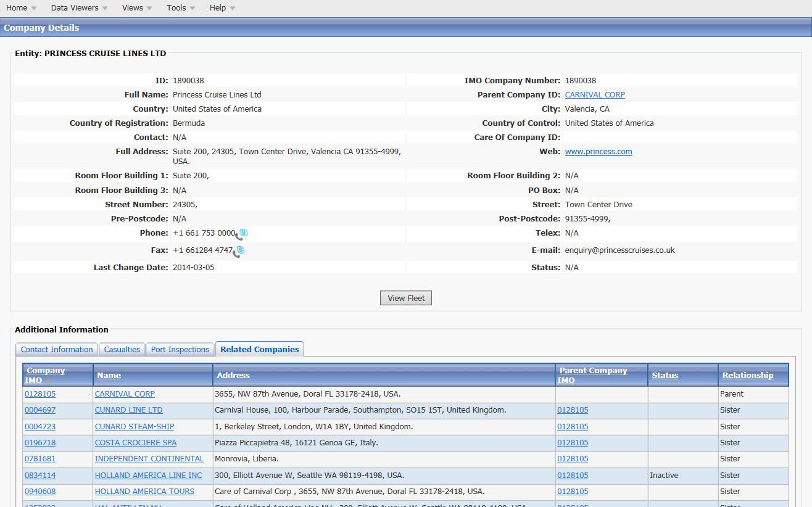This screenshot has width=812, height=507.
Task: Switch to the Contact Information tab
Action: tap(57, 350)
